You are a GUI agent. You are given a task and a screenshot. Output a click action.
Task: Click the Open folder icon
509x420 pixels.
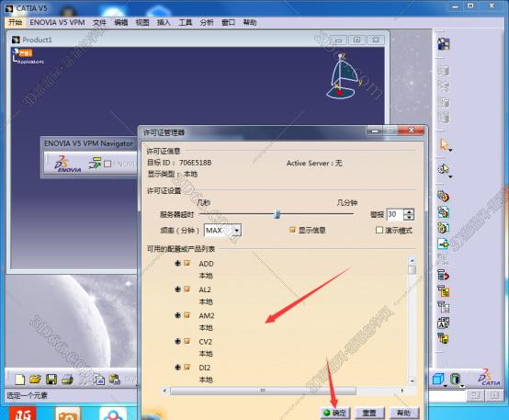35,379
